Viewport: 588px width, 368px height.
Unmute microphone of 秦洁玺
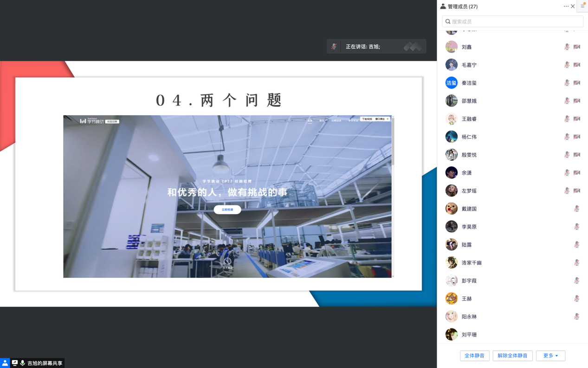(x=567, y=83)
